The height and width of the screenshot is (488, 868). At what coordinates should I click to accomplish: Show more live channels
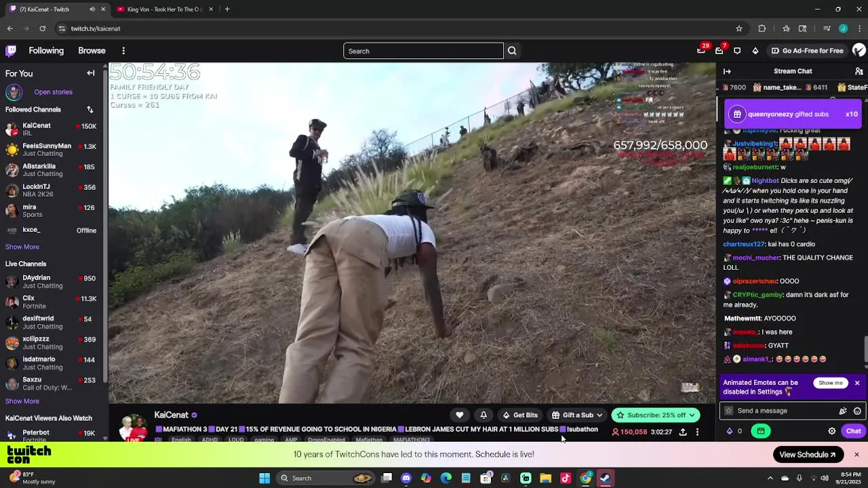pos(22,401)
